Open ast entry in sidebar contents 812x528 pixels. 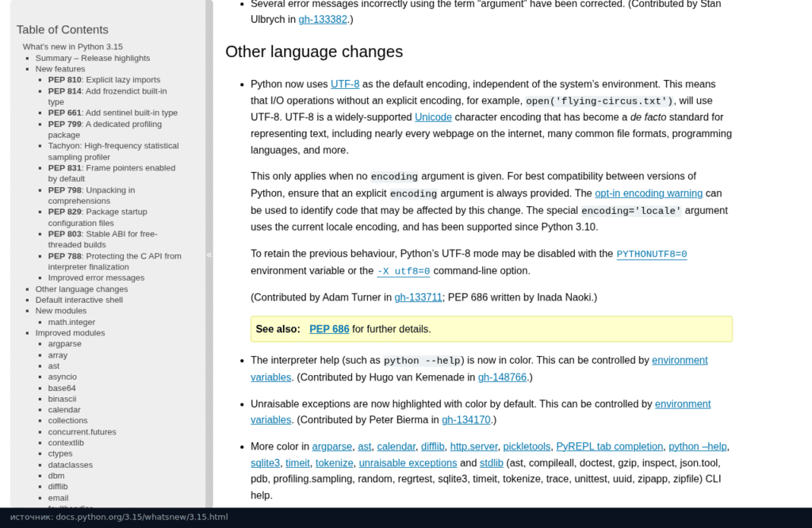coord(54,366)
